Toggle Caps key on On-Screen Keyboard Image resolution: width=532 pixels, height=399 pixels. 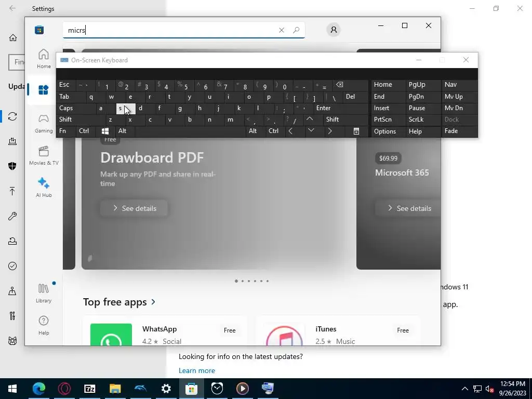(x=76, y=108)
